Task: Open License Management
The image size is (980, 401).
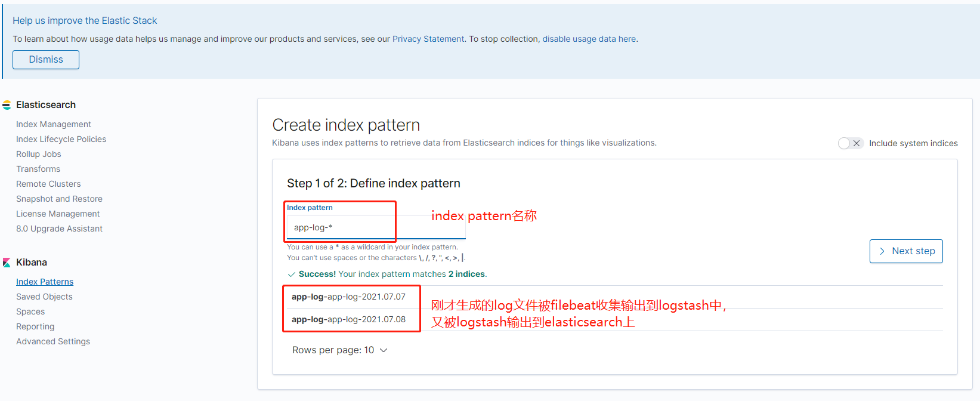Action: (58, 214)
